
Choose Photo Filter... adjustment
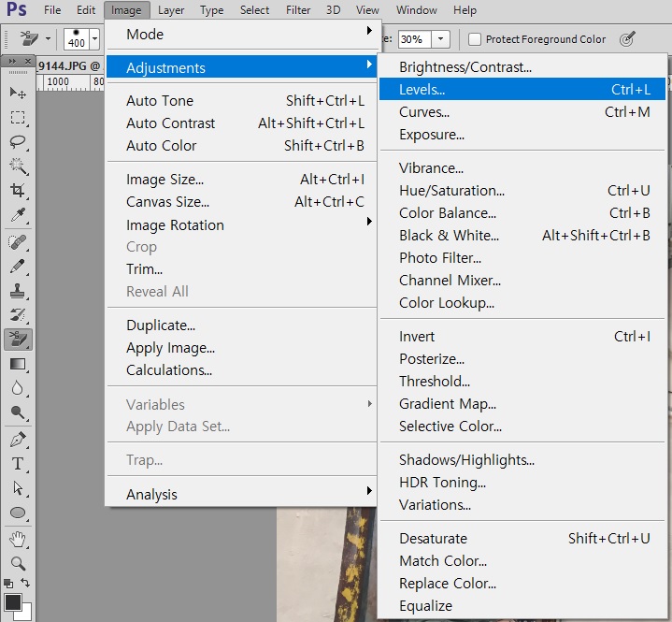(x=522, y=258)
